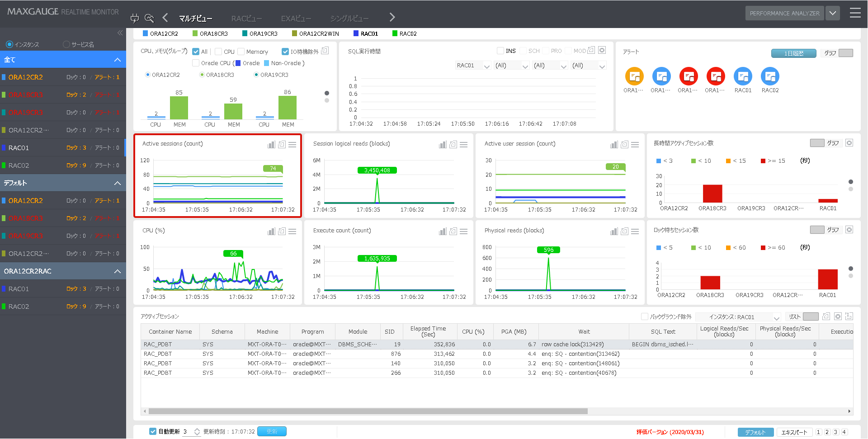Click the horizontal scrollbar of session table
868x439 pixels.
click(368, 411)
